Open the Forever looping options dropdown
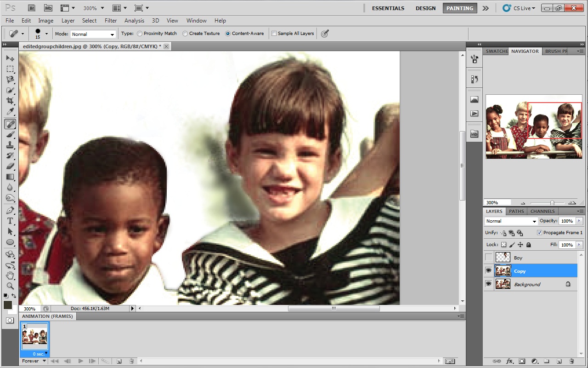Viewport: 588px width, 368px height. 34,361
